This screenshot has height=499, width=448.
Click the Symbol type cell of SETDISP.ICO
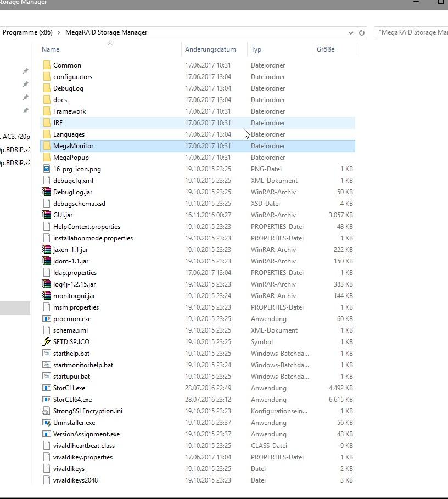[262, 342]
